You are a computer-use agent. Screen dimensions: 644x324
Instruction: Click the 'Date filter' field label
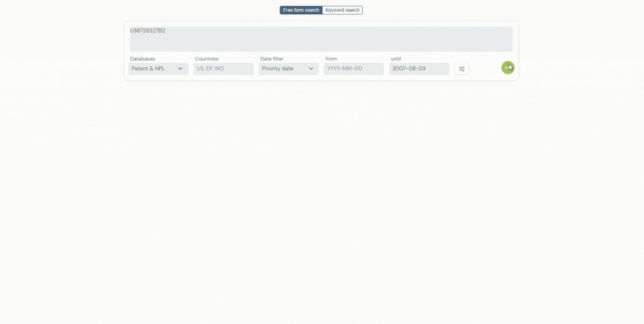point(272,59)
